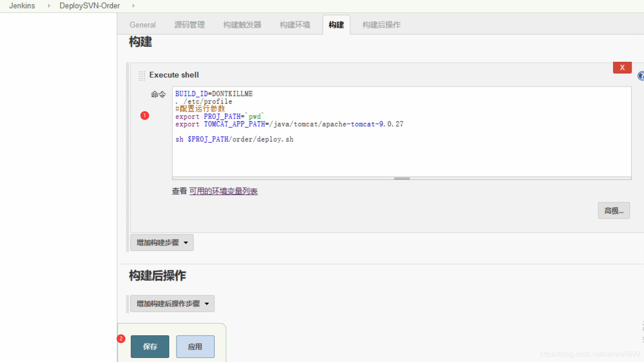
Task: Click the export TOMCAT_APP_PATH line
Action: click(x=289, y=124)
